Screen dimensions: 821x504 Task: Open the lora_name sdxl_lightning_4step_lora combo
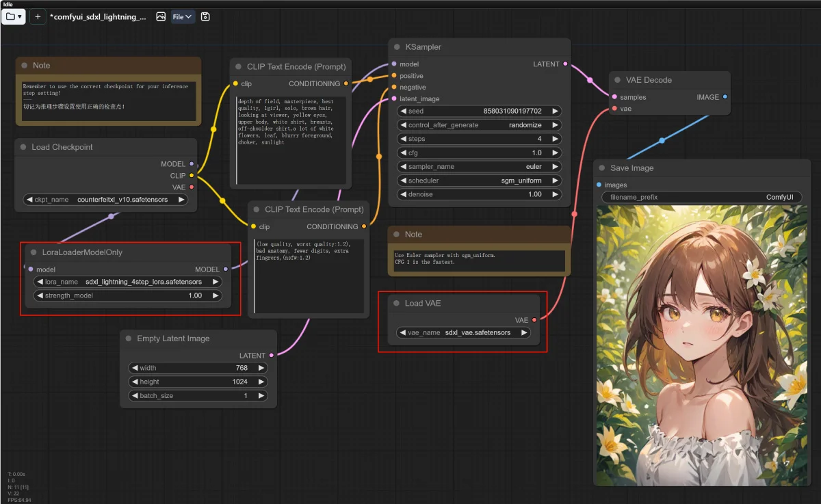coord(128,282)
